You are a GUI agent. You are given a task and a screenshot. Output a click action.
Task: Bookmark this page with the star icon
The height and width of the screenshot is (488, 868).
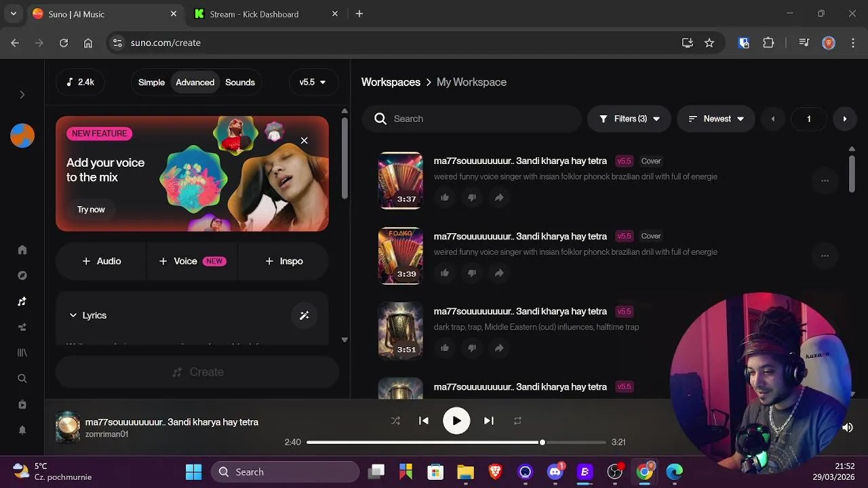[709, 43]
